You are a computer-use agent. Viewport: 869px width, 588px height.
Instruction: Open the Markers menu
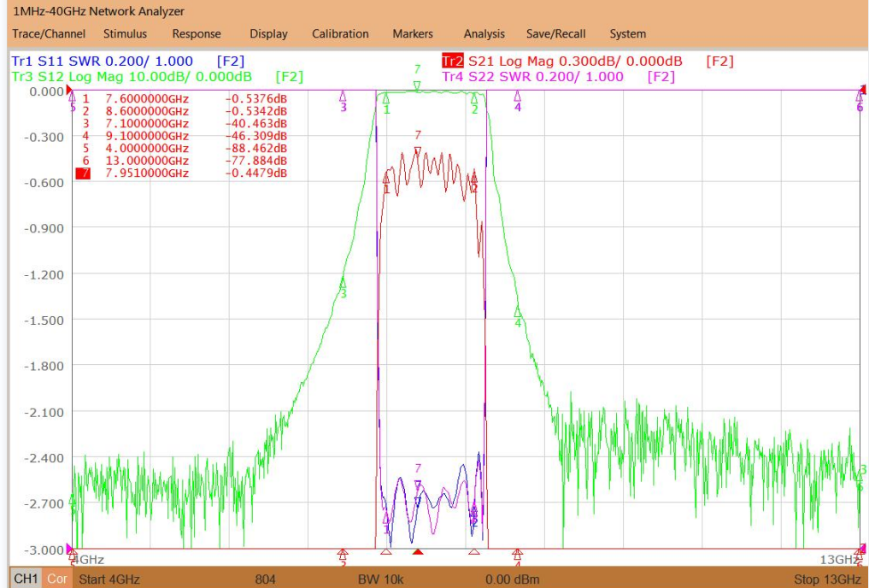point(413,34)
